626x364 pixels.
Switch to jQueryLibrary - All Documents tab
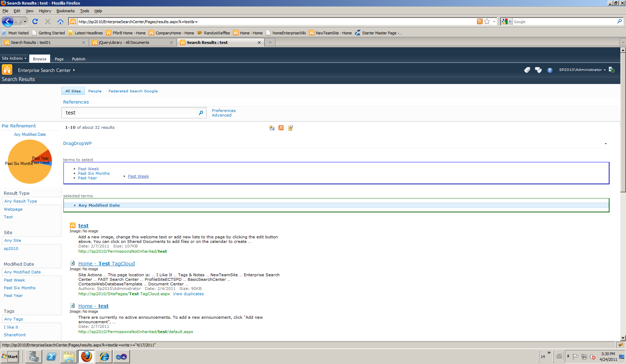pyautogui.click(x=133, y=42)
